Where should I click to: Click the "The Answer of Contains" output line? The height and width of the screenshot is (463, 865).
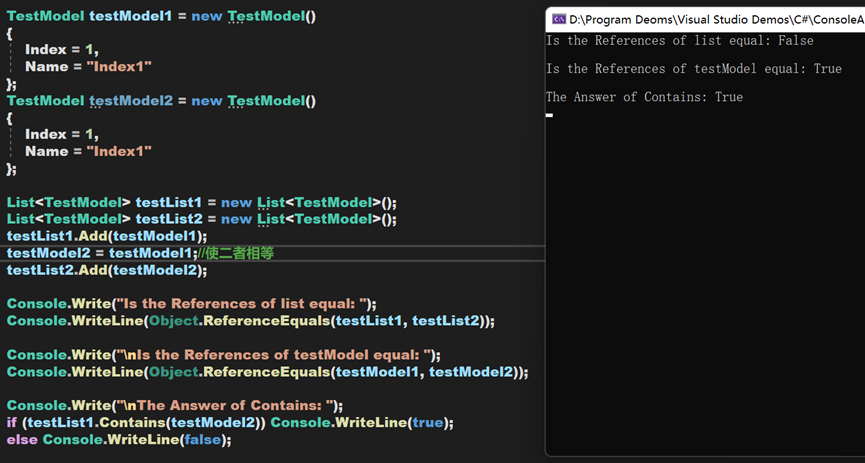[644, 97]
